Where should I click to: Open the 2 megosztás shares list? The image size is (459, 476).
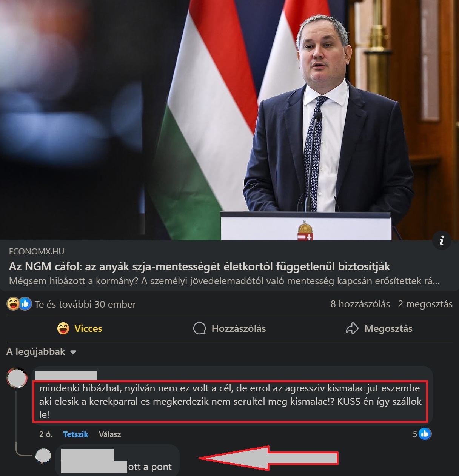(425, 304)
